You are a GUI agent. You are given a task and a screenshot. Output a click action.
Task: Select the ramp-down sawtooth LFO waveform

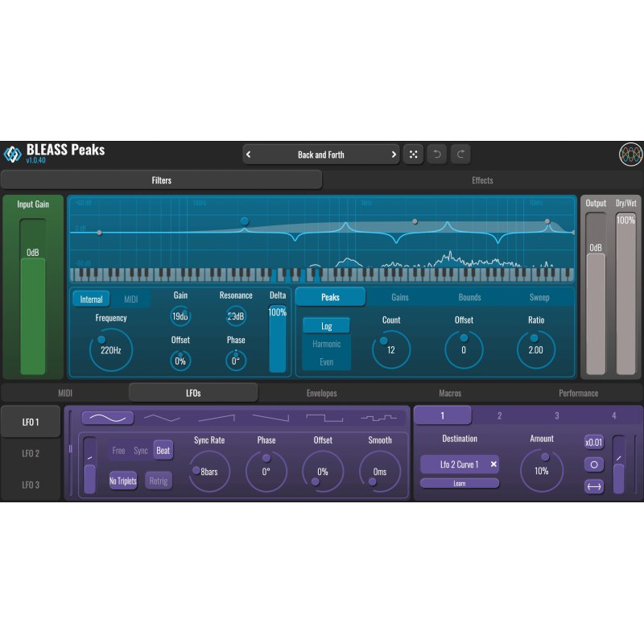(x=270, y=418)
